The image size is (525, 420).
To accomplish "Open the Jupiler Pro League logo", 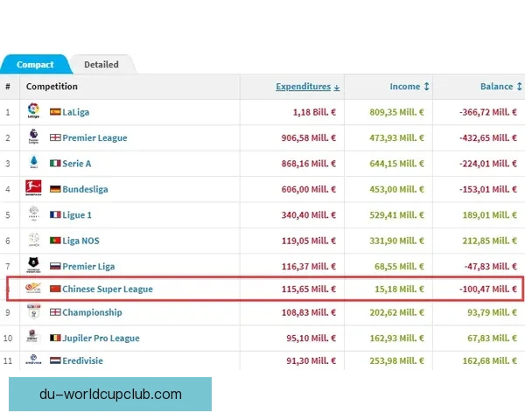I will coord(32,336).
